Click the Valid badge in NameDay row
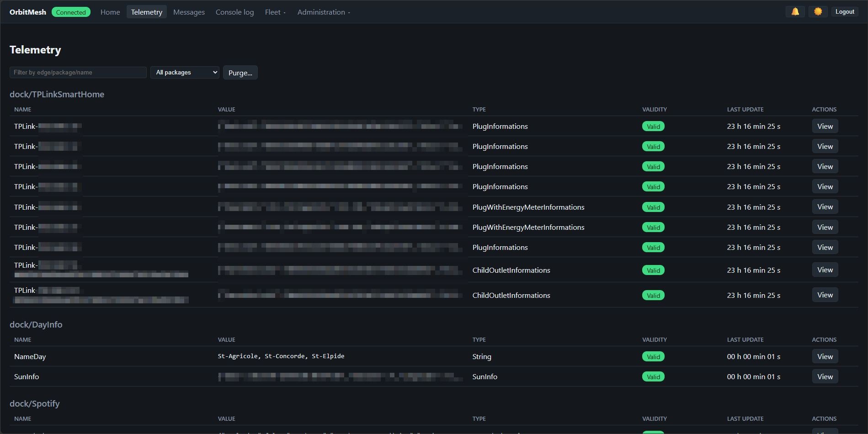868x434 pixels. tap(653, 356)
